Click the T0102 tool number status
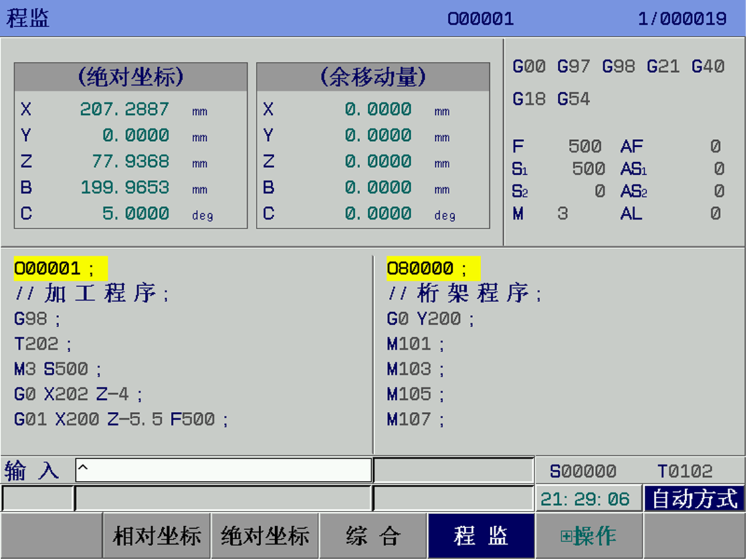Image resolution: width=747 pixels, height=560 pixels. click(685, 471)
